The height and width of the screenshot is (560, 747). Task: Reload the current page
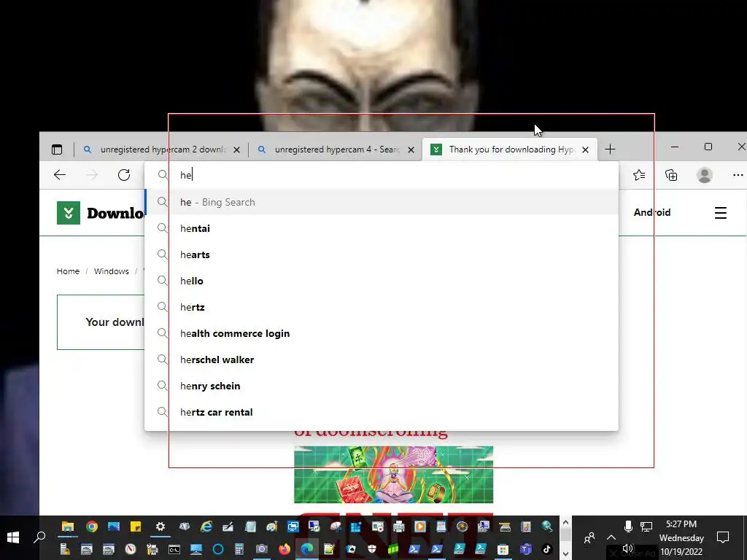(x=124, y=175)
